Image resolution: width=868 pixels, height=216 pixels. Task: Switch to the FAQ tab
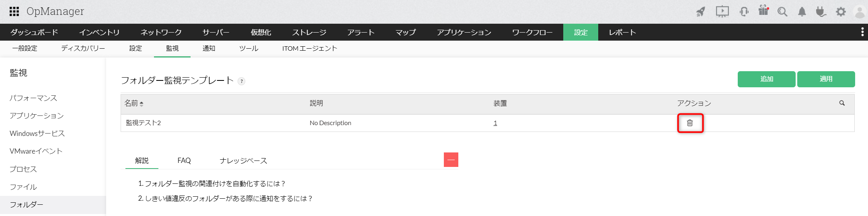tap(184, 160)
